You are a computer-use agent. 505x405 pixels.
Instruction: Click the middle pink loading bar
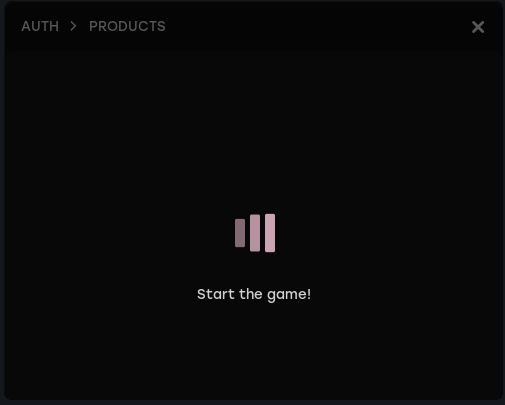(x=255, y=233)
